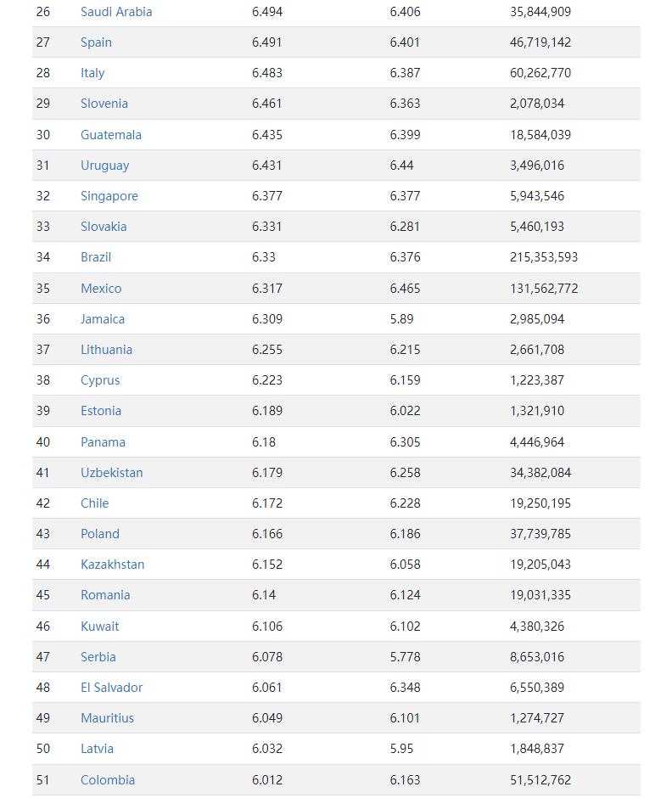Open the Mexico country page
672x798 pixels.
101,289
